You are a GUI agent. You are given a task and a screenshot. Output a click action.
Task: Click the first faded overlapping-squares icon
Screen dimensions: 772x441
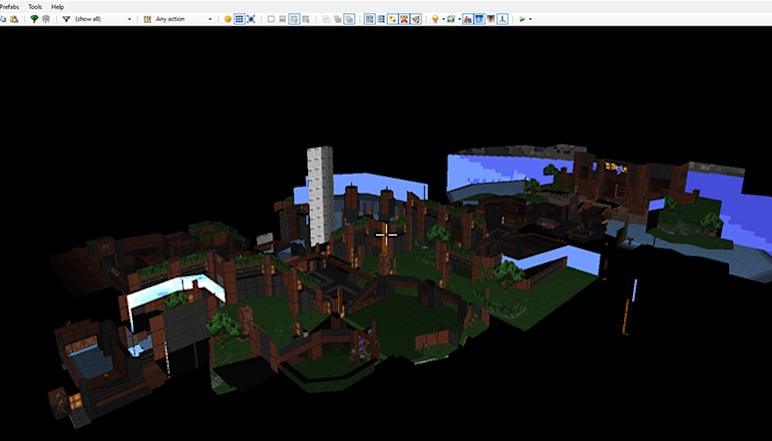[325, 19]
